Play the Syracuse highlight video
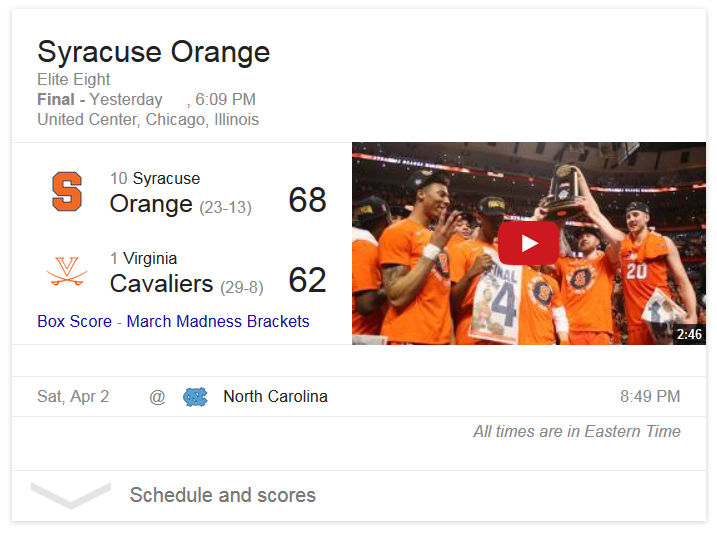The width and height of the screenshot is (717, 535). point(528,243)
